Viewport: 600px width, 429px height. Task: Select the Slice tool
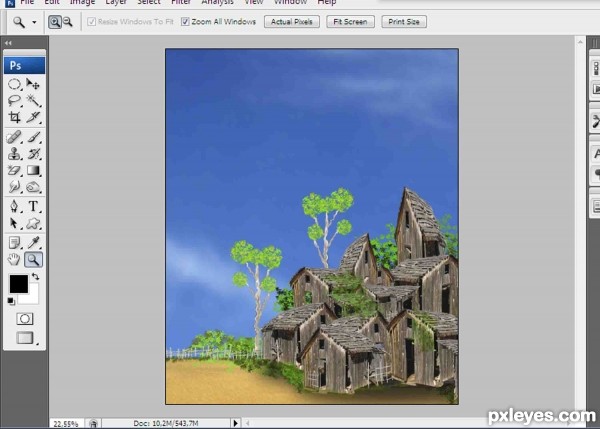coord(33,117)
